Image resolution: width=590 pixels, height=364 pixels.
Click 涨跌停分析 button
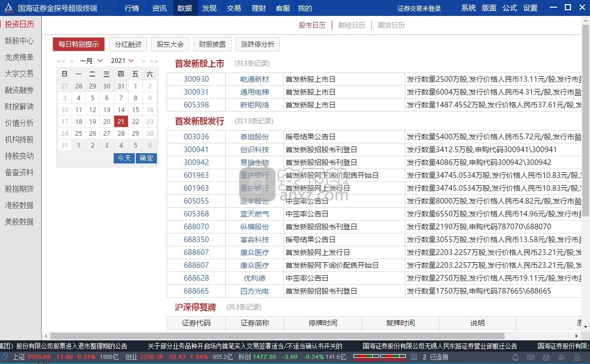pos(258,44)
